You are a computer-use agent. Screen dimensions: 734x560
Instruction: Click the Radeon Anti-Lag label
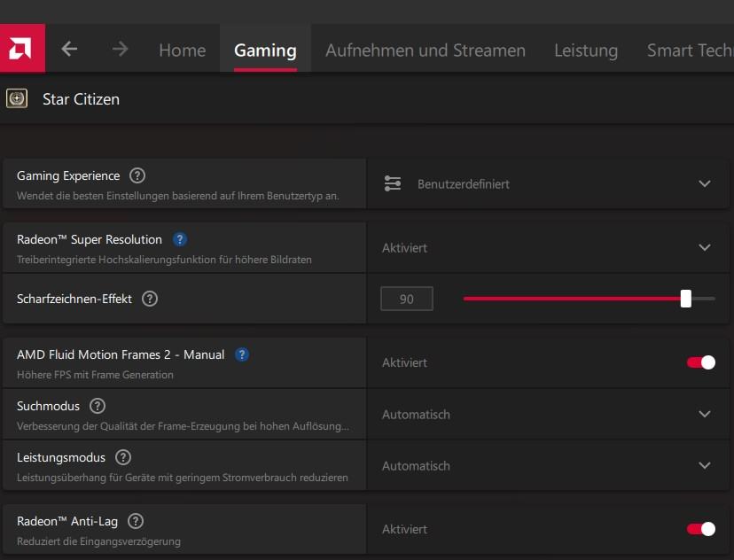coord(67,521)
